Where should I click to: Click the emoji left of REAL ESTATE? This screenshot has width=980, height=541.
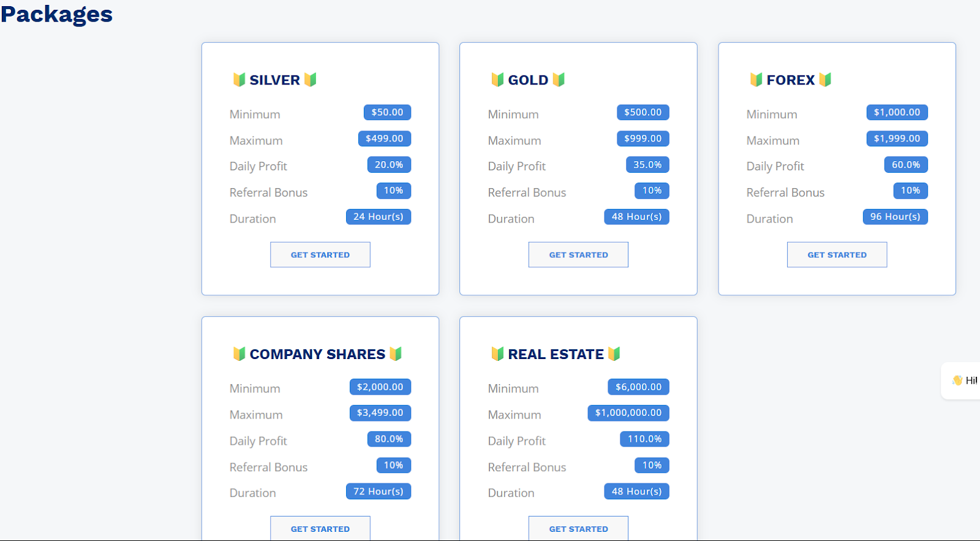497,354
